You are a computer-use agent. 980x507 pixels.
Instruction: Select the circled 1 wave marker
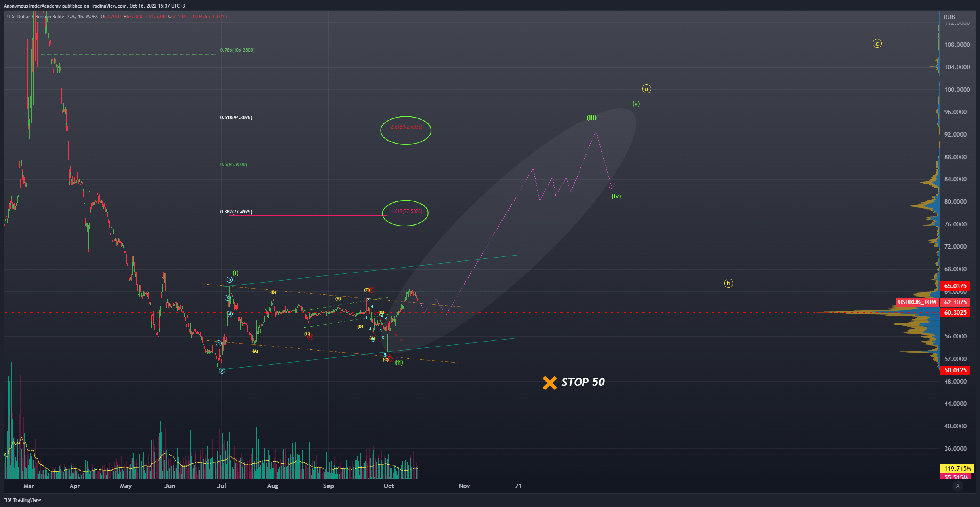click(x=219, y=343)
